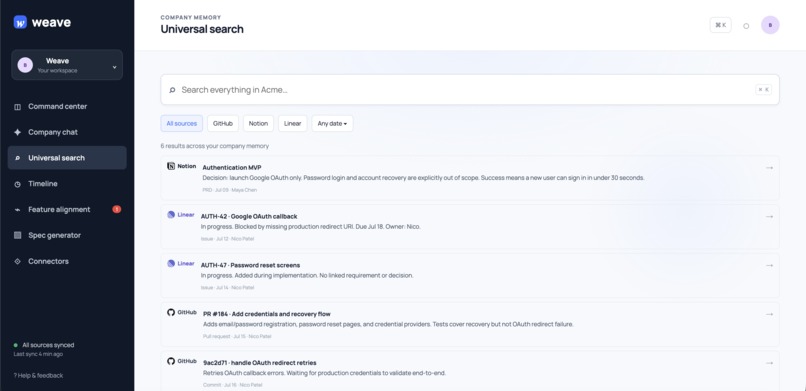Click the Company chat sparkle icon
The height and width of the screenshot is (391, 806).
[17, 132]
